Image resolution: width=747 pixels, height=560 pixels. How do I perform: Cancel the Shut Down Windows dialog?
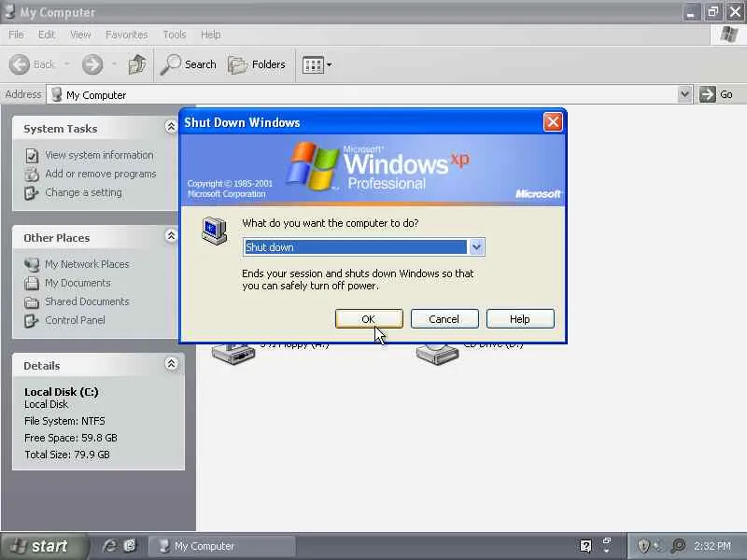pyautogui.click(x=444, y=318)
